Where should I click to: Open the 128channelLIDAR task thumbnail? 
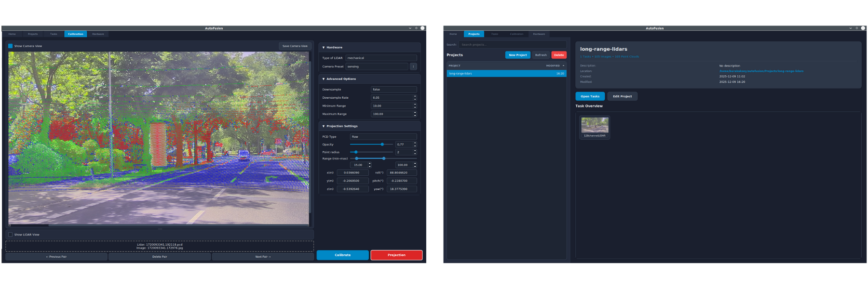point(595,126)
